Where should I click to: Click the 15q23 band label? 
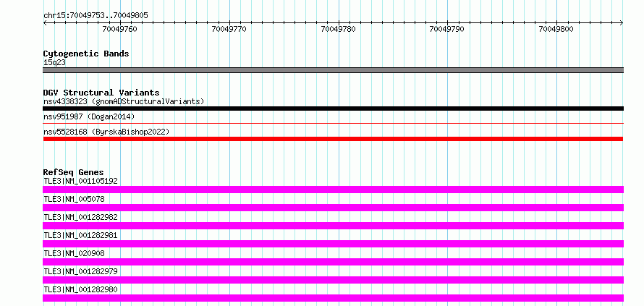(54, 62)
